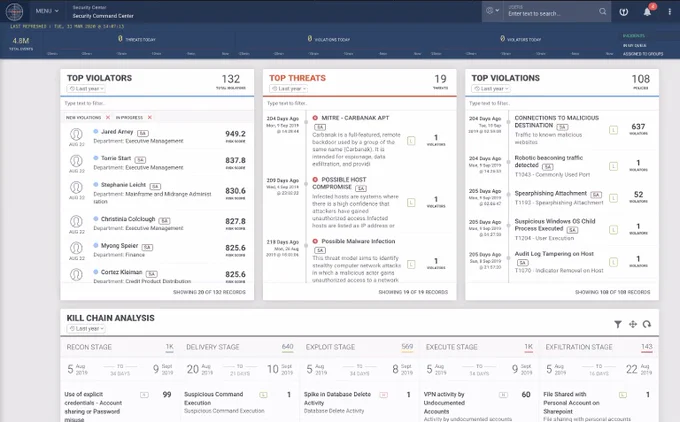Click the 52 violators count
680x422 pixels.
pos(638,196)
